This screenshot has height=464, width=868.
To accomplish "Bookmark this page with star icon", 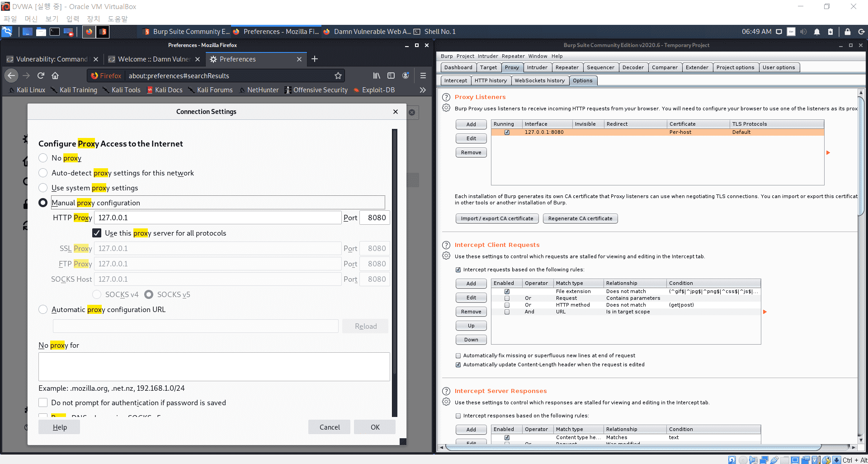I will pos(338,76).
